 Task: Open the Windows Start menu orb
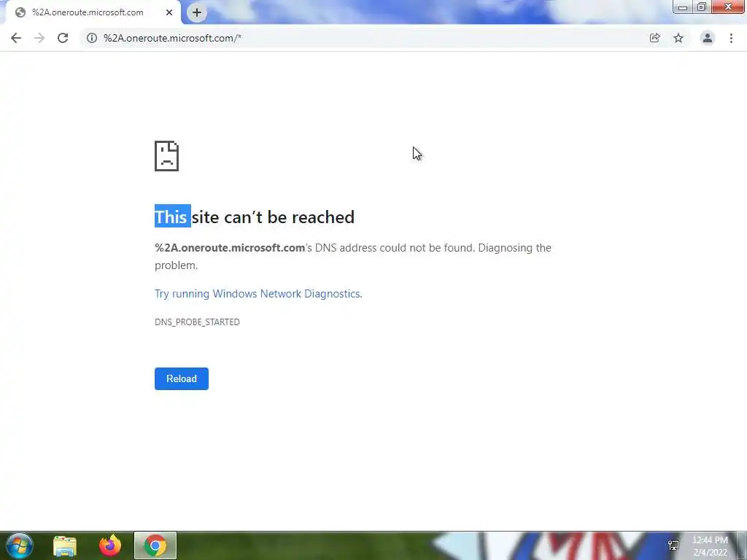click(x=20, y=545)
